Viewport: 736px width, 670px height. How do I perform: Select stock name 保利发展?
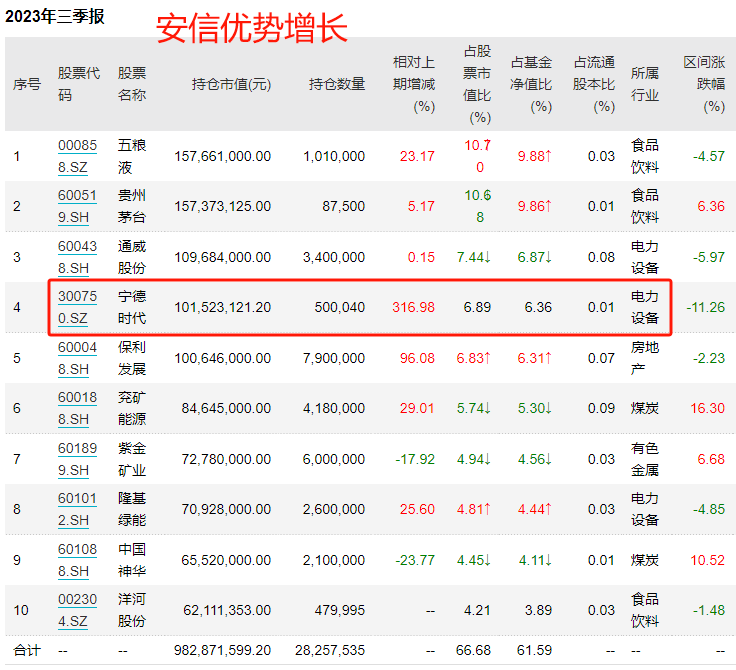point(132,358)
